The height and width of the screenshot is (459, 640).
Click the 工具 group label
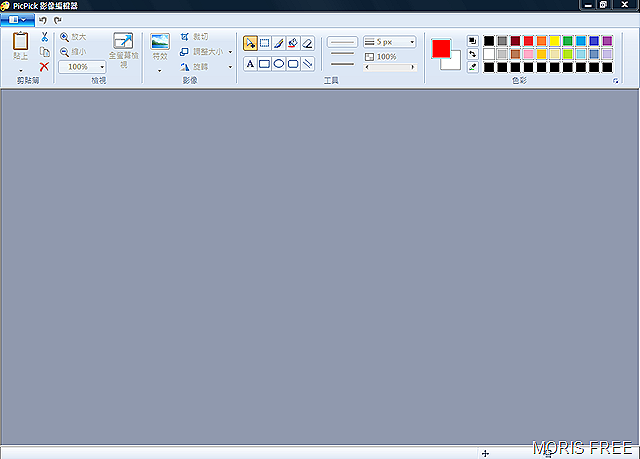tap(331, 80)
